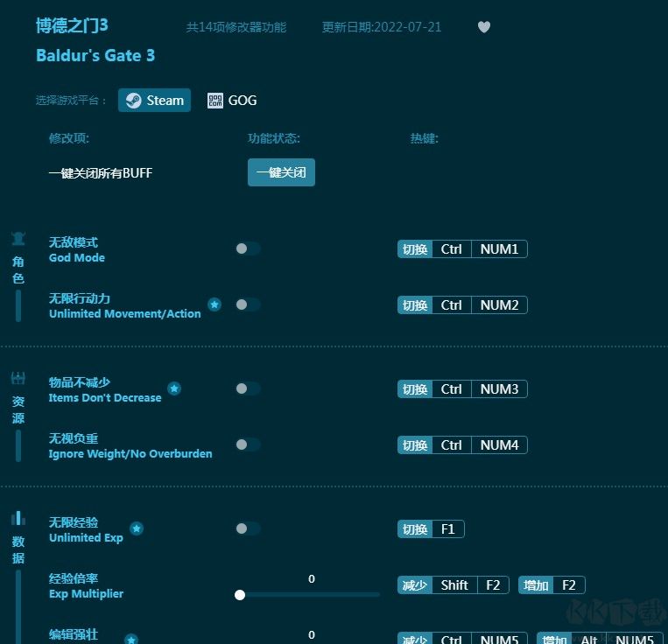Image resolution: width=668 pixels, height=644 pixels.
Task: Click the NUM4 key field
Action: [499, 445]
